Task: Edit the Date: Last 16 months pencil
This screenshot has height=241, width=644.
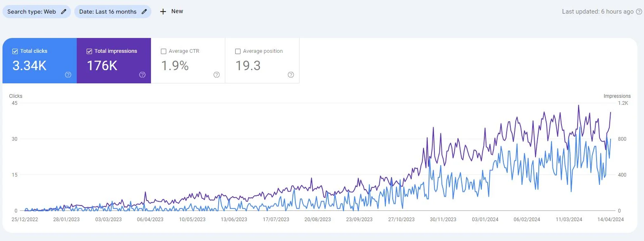Action: [x=144, y=12]
